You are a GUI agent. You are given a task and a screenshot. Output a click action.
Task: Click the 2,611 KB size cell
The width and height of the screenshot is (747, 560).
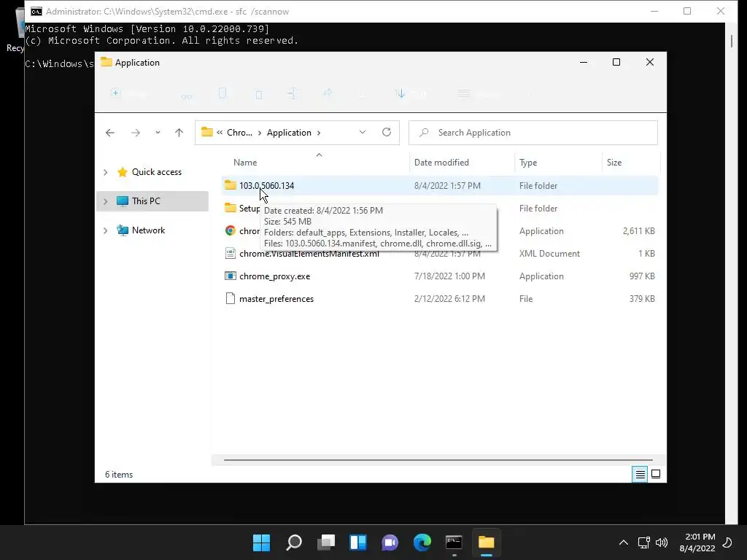[x=638, y=231]
